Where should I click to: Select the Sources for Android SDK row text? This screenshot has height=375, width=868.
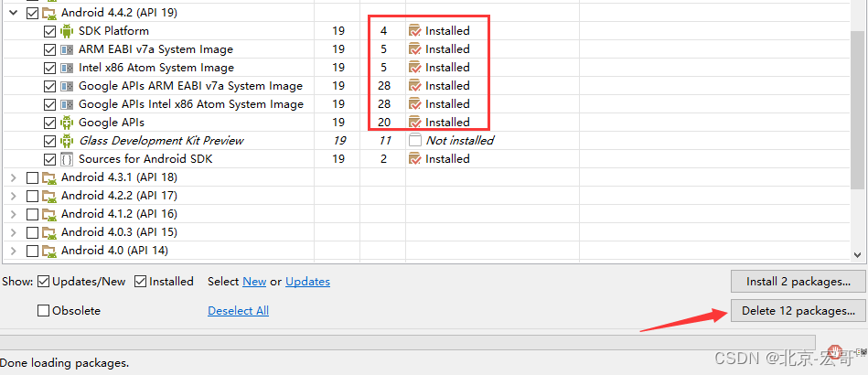pyautogui.click(x=145, y=159)
